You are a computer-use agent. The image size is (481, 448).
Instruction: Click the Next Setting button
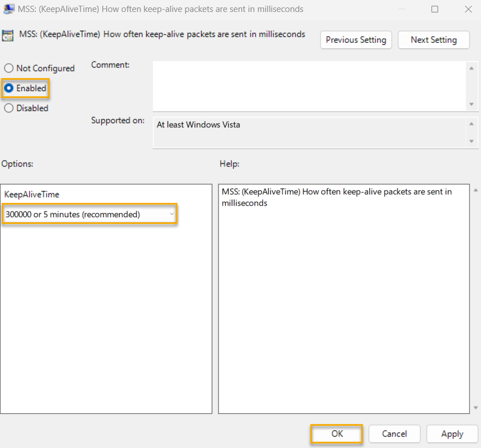pos(434,40)
